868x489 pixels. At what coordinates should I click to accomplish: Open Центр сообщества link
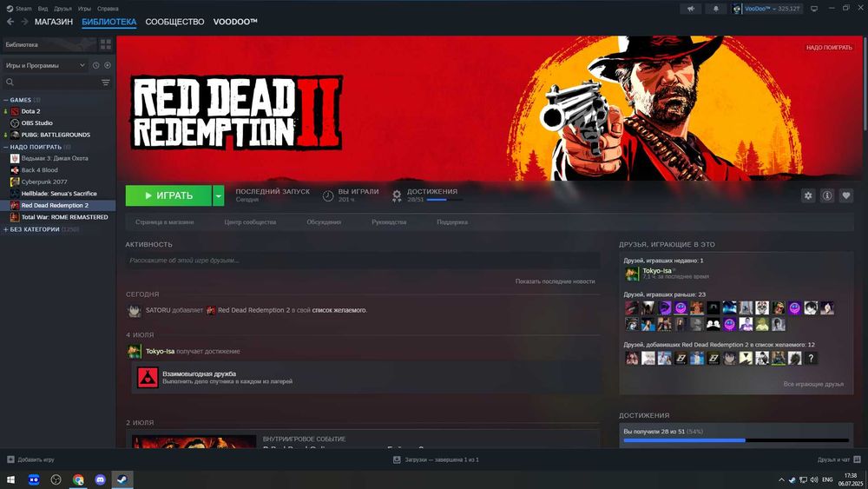point(250,222)
